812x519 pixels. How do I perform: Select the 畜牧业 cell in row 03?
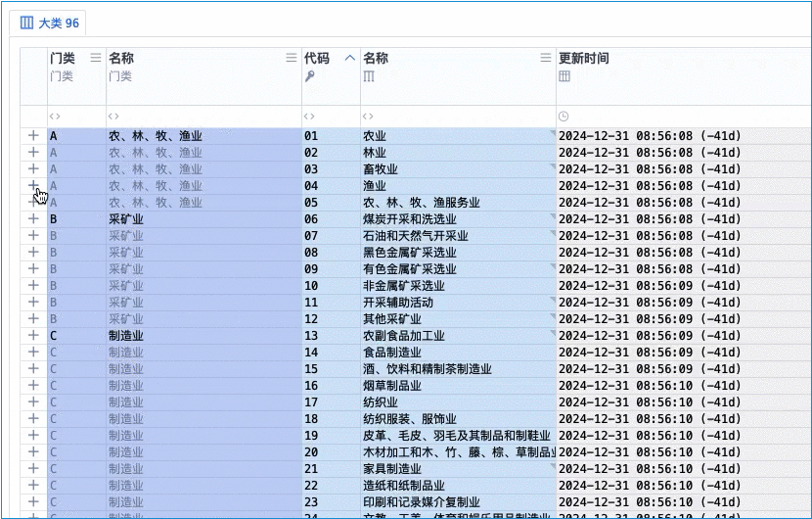(x=381, y=169)
